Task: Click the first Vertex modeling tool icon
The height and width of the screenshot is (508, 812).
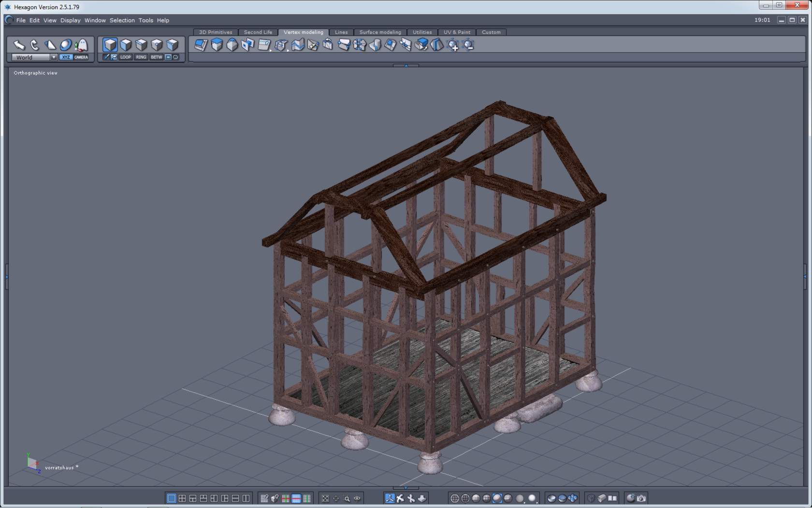Action: coord(201,45)
